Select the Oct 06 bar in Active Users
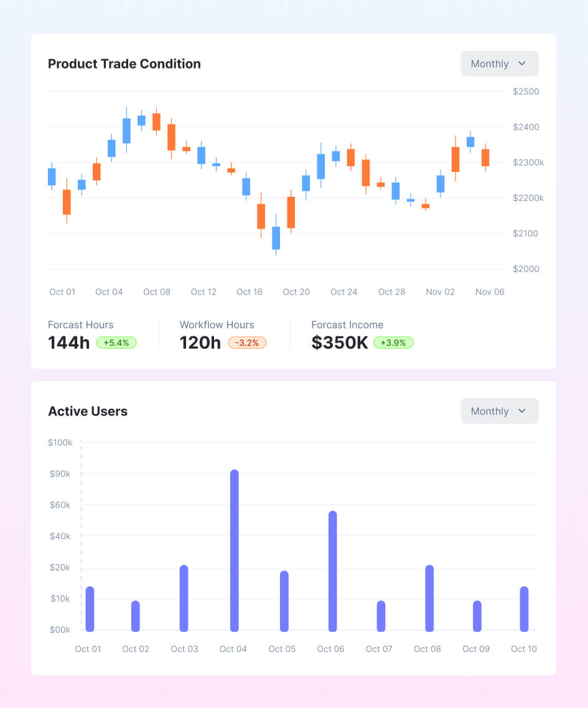588x708 pixels. [332, 571]
